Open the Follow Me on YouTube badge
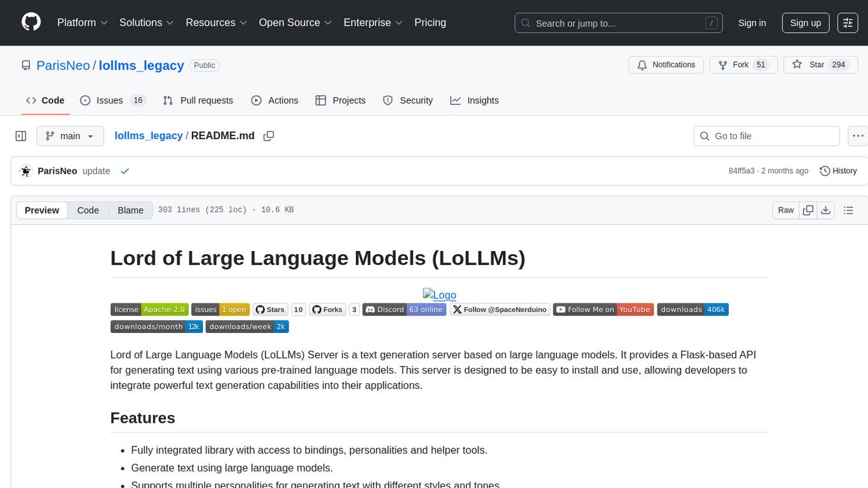Image resolution: width=868 pixels, height=488 pixels. (x=604, y=310)
